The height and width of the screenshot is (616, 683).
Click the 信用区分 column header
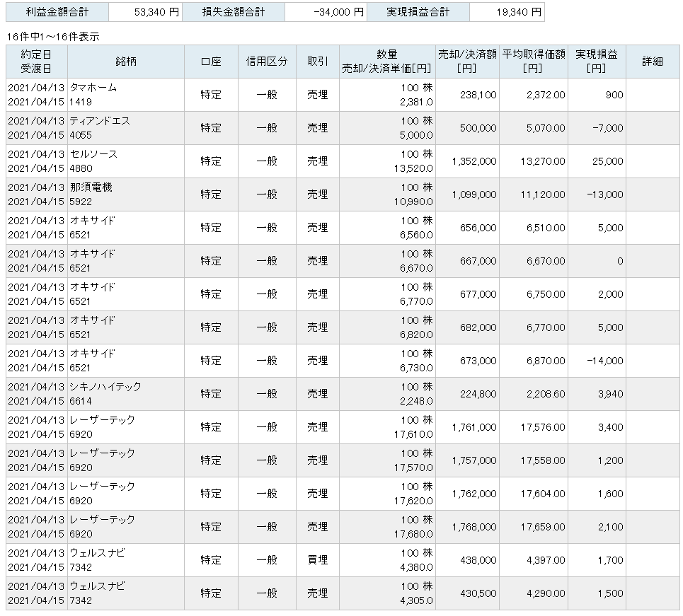(x=267, y=62)
